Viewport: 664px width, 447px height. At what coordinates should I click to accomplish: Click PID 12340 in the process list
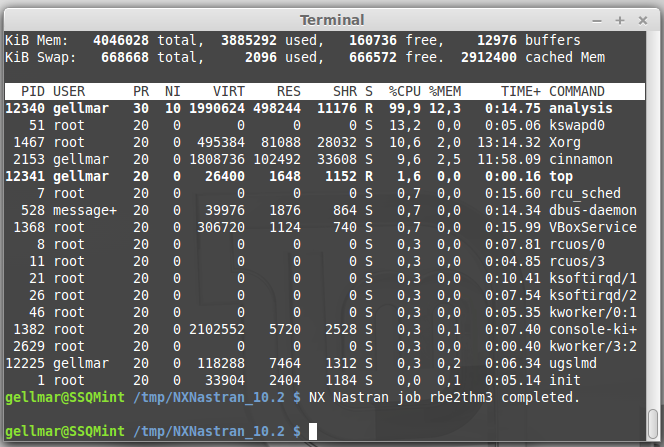click(x=25, y=109)
